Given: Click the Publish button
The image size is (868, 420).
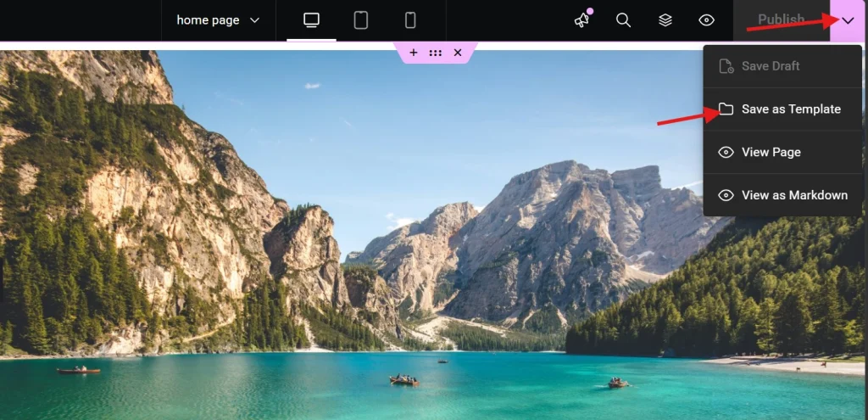Looking at the screenshot, I should 781,20.
